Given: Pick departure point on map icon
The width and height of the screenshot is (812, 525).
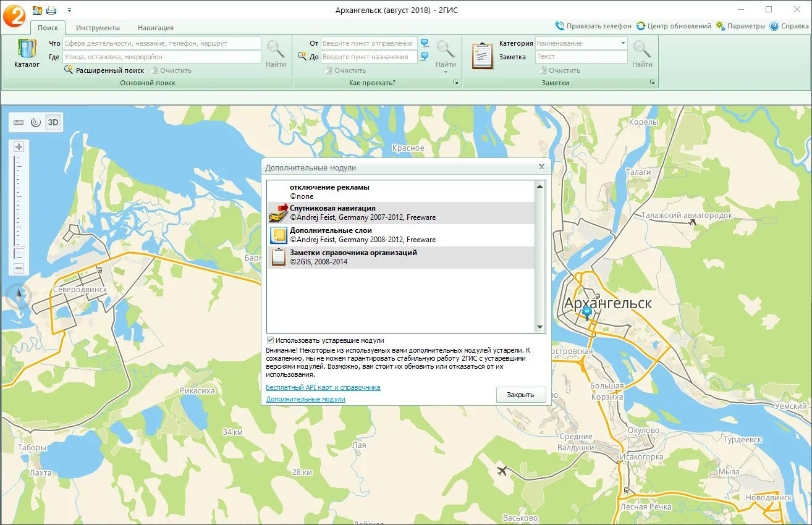Looking at the screenshot, I should 425,43.
